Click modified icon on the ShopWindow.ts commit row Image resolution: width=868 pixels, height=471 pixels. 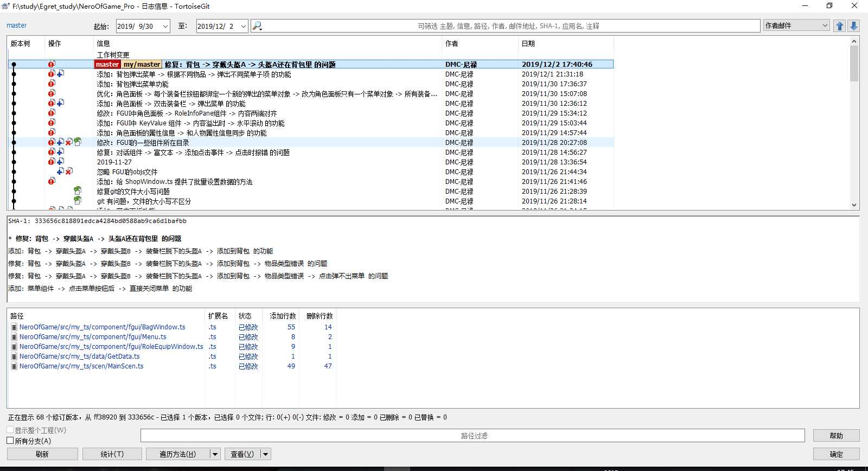tap(52, 181)
